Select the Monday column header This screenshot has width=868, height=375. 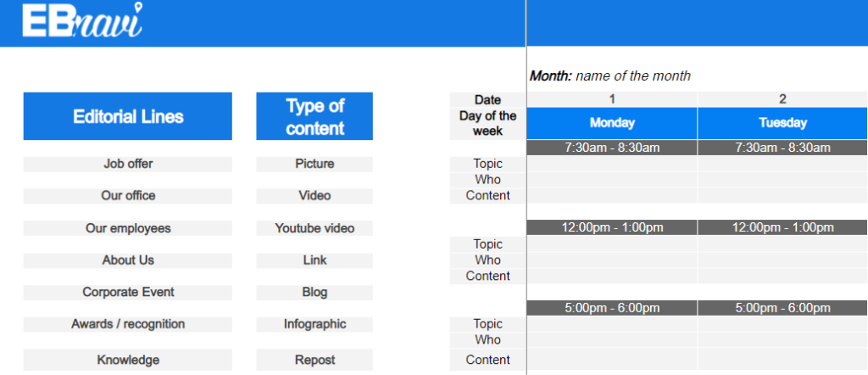pos(612,123)
